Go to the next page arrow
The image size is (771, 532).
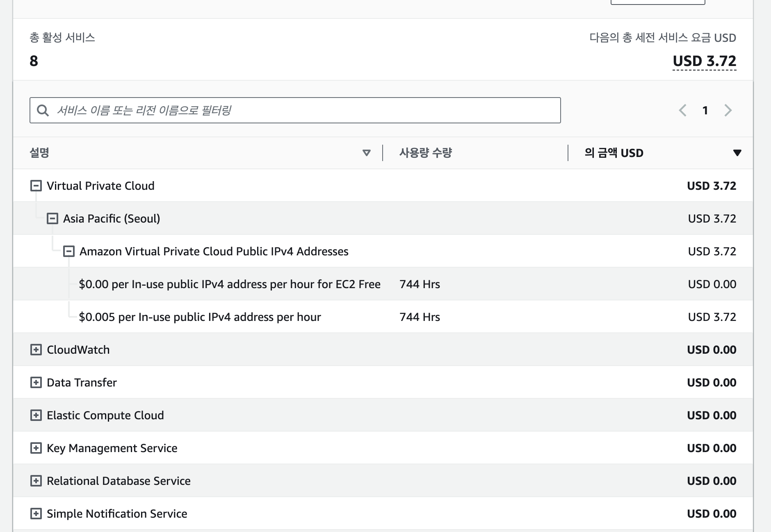pyautogui.click(x=728, y=110)
